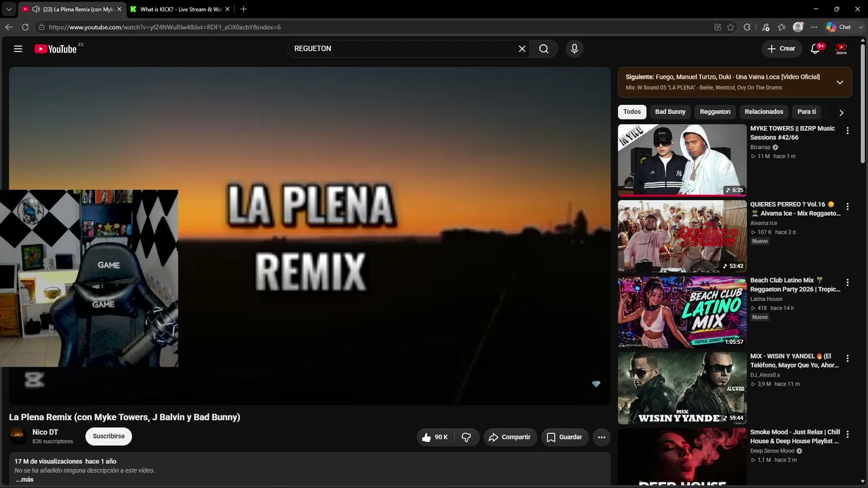Viewport: 868px width, 488px height.
Task: Open YouTube notifications bell
Action: [816, 49]
